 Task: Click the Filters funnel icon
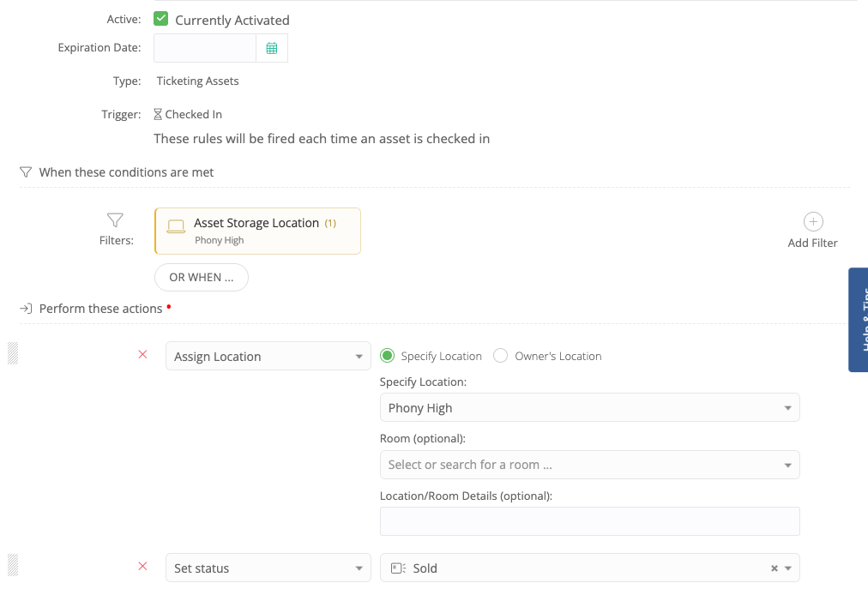[x=115, y=220]
